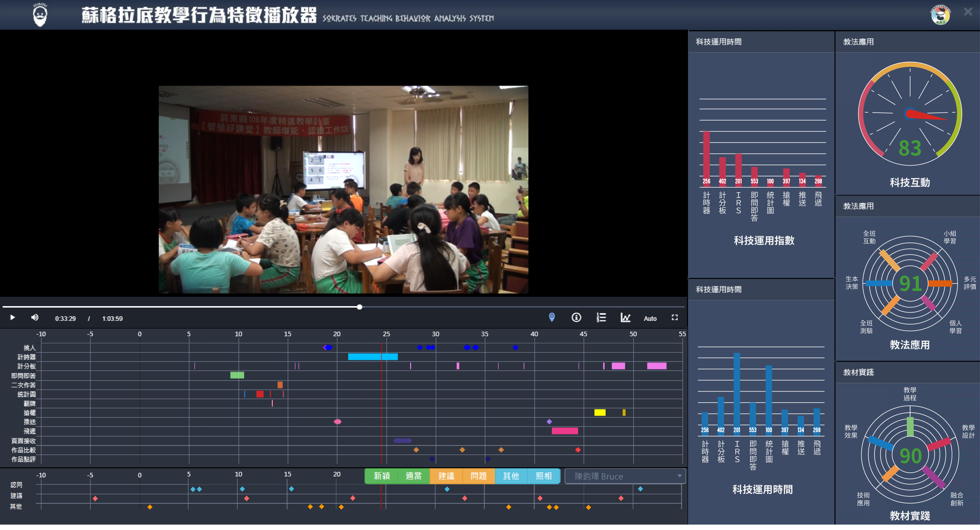This screenshot has width=980, height=530.
Task: Select the 適當 tag button
Action: (x=414, y=476)
